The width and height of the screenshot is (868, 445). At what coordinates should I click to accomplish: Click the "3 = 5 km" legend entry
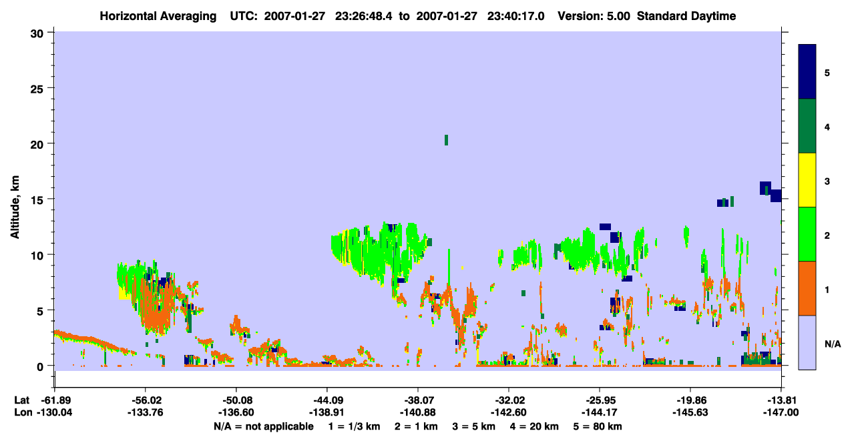tap(474, 426)
